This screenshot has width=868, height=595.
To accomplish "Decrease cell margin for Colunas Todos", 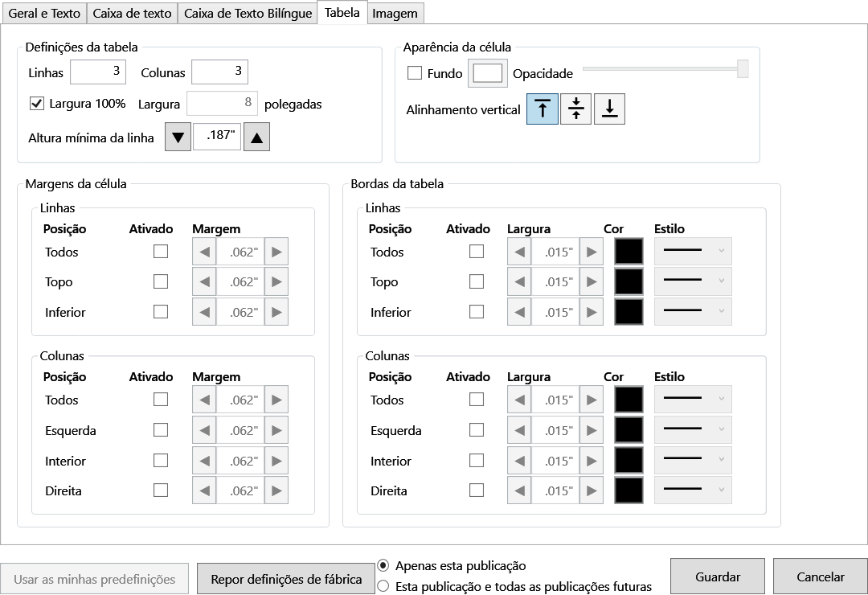I will tap(204, 400).
